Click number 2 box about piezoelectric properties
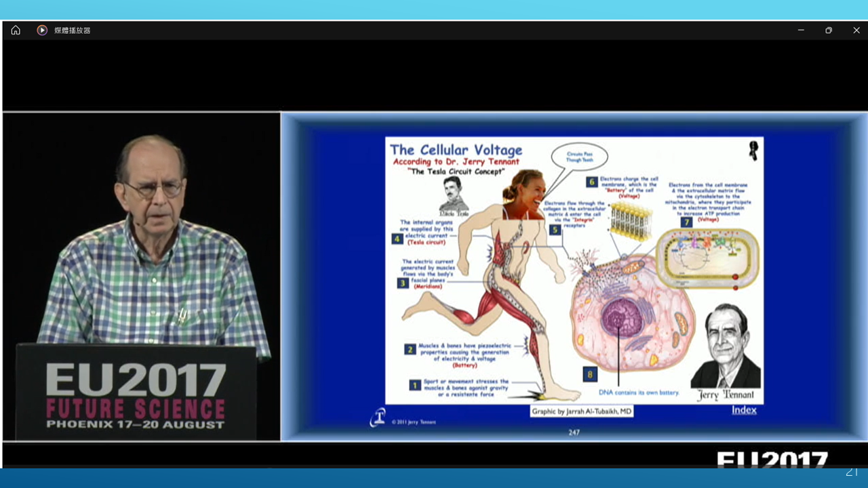868x488 pixels. (410, 349)
